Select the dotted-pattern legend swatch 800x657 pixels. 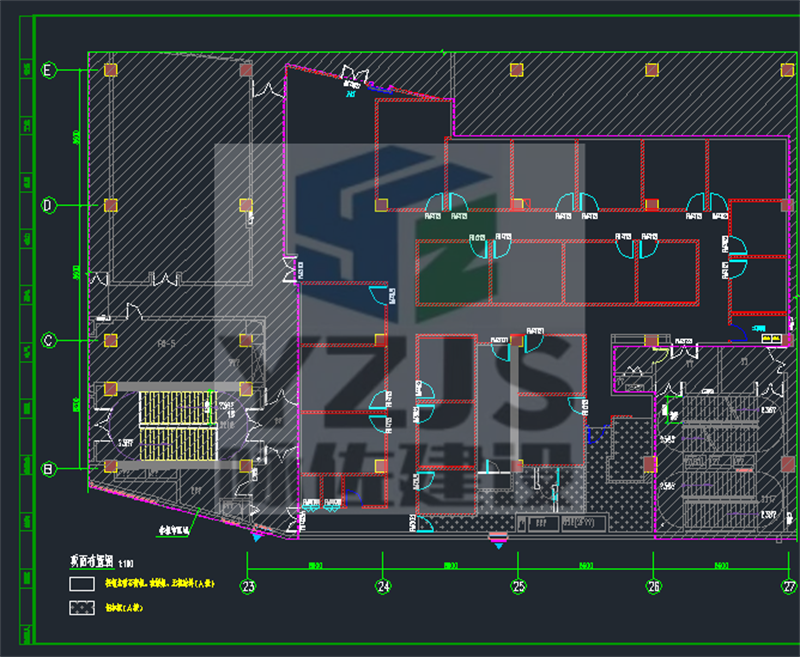tap(80, 607)
